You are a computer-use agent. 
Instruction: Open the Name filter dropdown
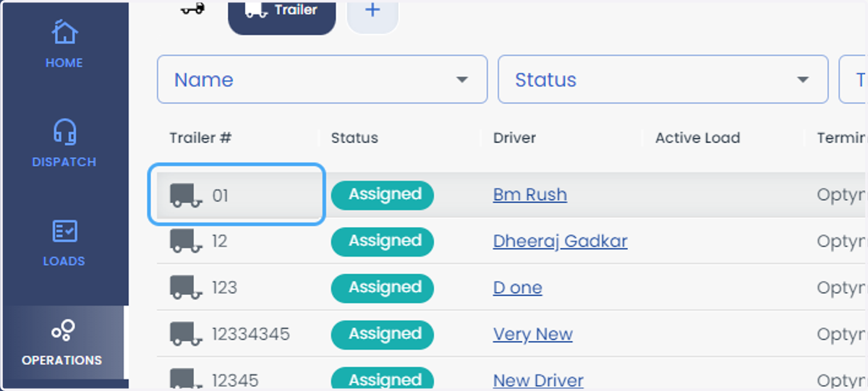(x=322, y=80)
